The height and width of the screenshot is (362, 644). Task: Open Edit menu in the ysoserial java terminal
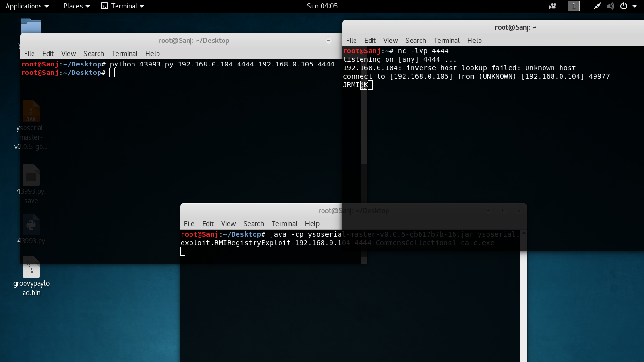(x=208, y=224)
